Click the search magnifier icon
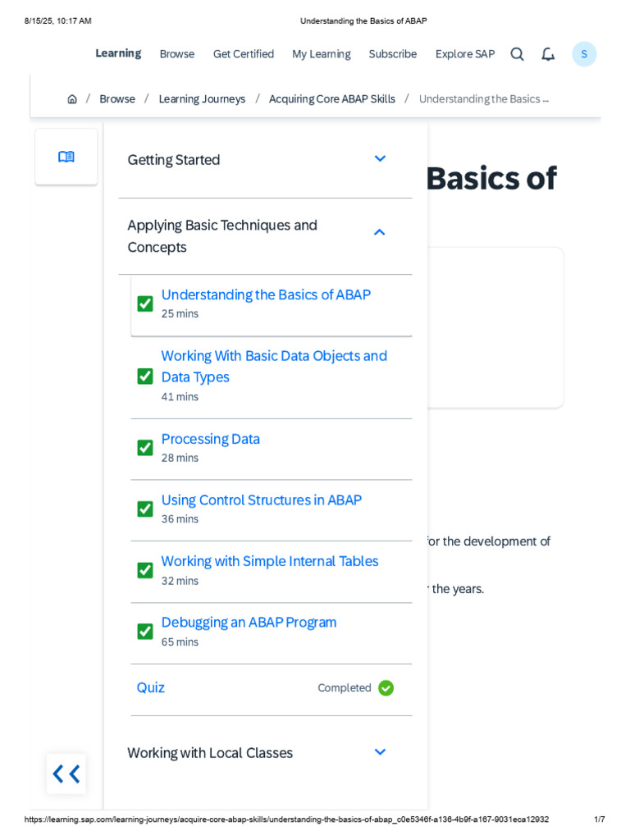 pyautogui.click(x=517, y=54)
